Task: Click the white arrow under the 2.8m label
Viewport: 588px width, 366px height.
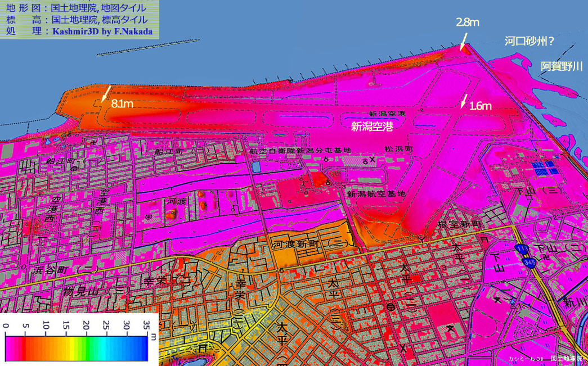Action: point(464,40)
